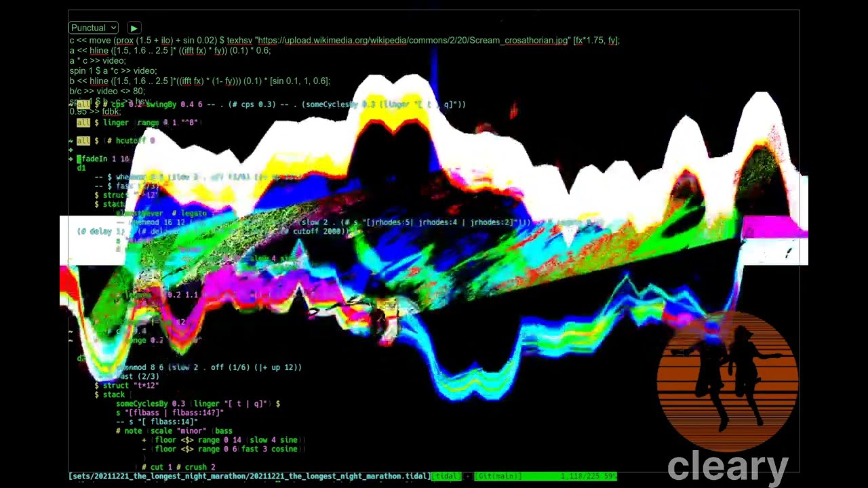Viewport: 868px width, 488px height.
Task: Click the someCyclesBy 0.3 (linger line above flbass
Action: 198,404
